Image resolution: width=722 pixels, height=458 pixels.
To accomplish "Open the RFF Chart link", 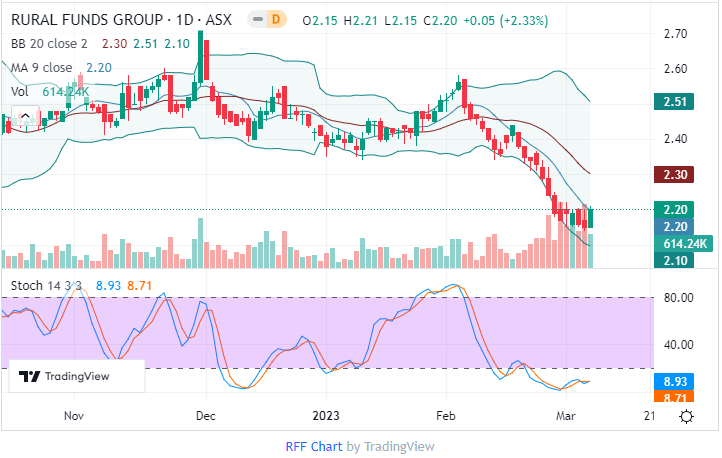I will (x=314, y=446).
